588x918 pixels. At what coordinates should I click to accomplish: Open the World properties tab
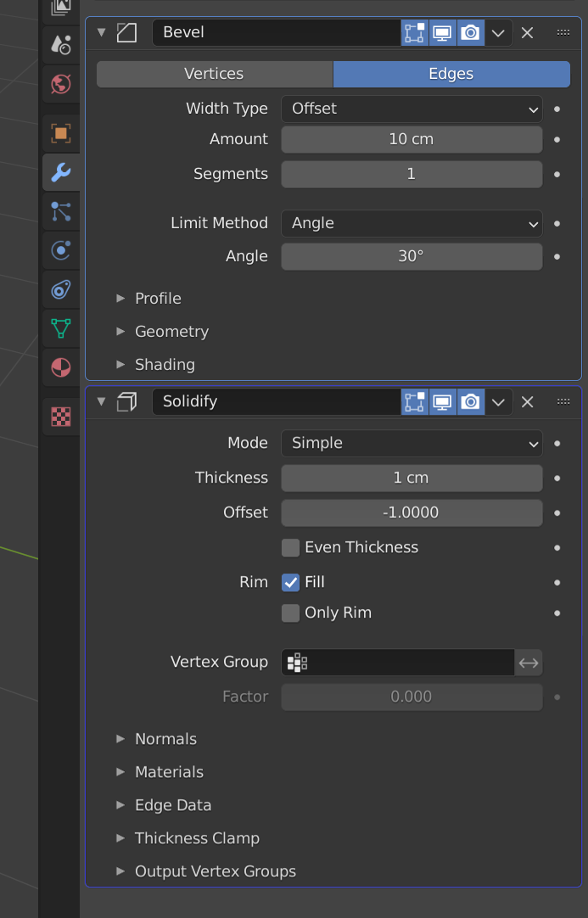pyautogui.click(x=61, y=84)
